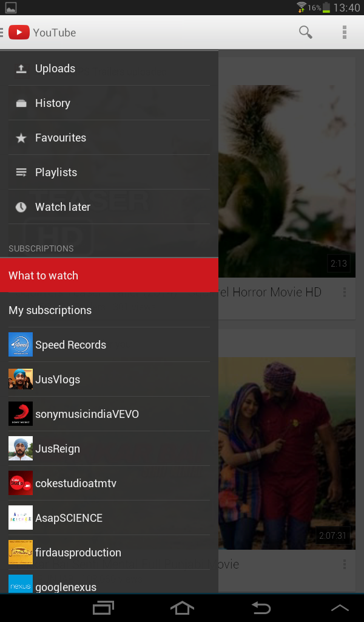Image resolution: width=364 pixels, height=622 pixels.
Task: Open the JusVlogs channel avatar
Action: pos(21,380)
